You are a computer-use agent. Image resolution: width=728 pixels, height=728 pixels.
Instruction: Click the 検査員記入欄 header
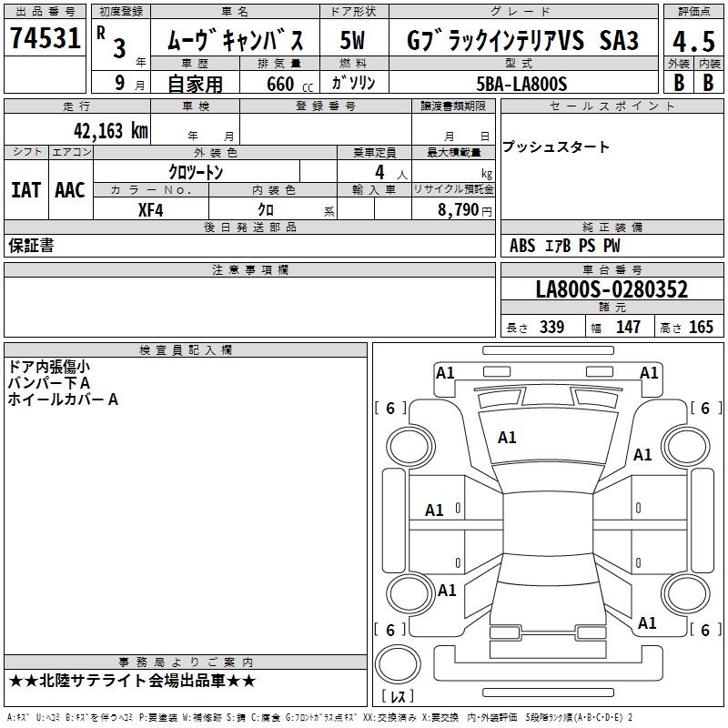point(186,350)
